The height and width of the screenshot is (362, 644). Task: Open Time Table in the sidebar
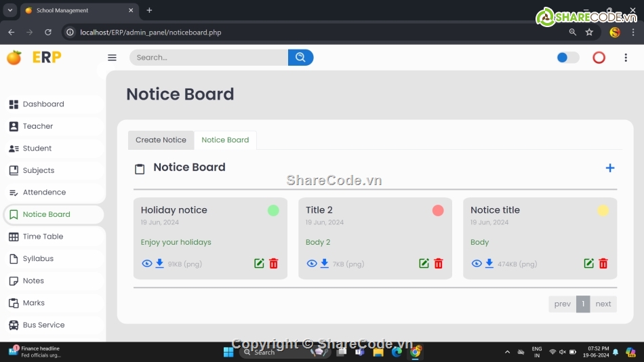43,237
